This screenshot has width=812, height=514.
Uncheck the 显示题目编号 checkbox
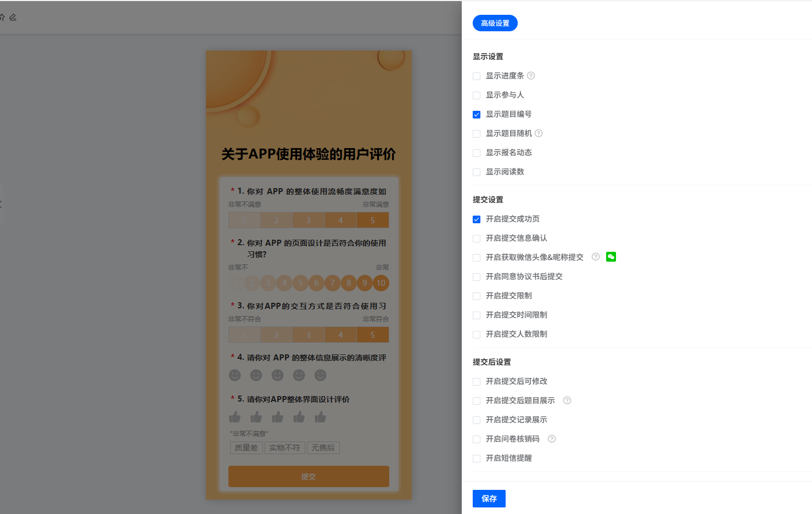pyautogui.click(x=477, y=115)
